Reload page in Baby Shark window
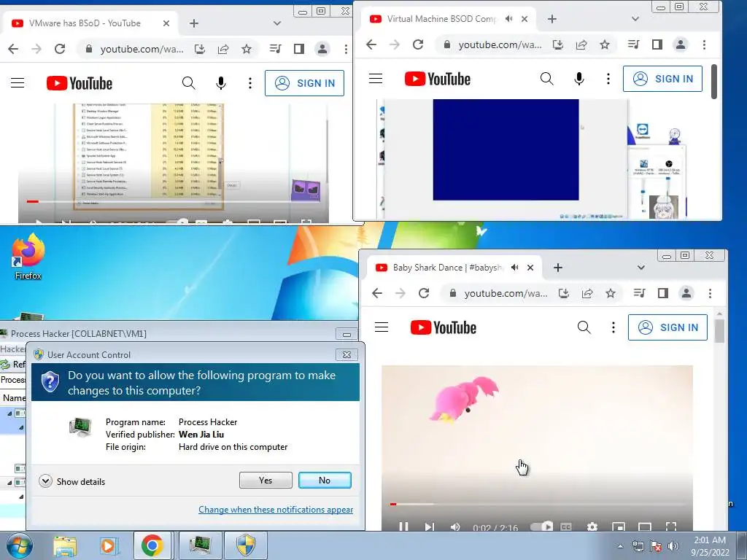 pos(424,293)
